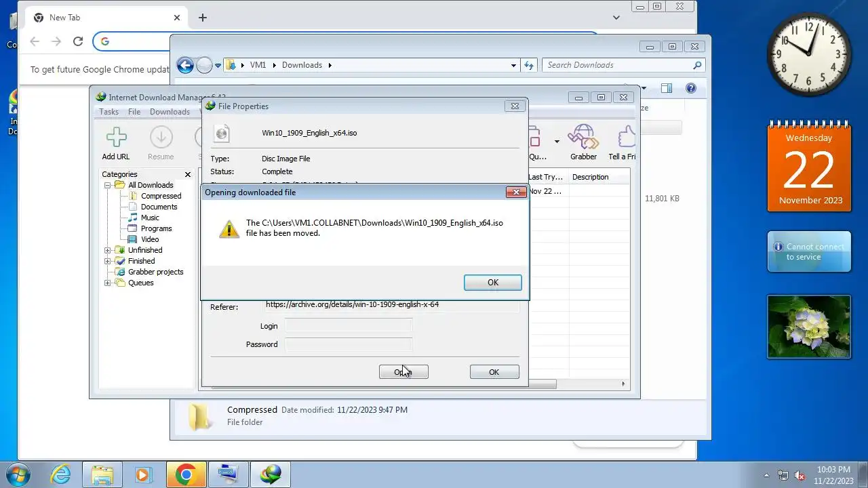Click Downloads in Explorer address breadcrumb

(x=302, y=65)
